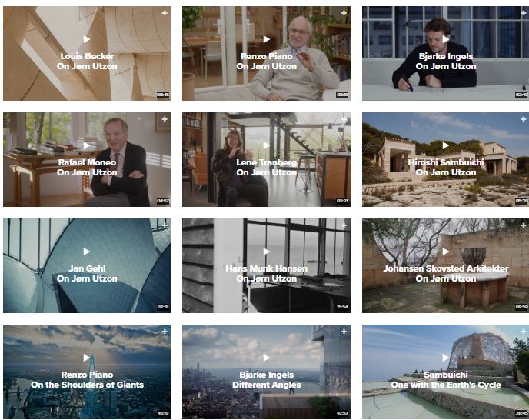Click the Johansen Skovsted Arkitekter title
The width and height of the screenshot is (529, 420).
click(x=446, y=274)
